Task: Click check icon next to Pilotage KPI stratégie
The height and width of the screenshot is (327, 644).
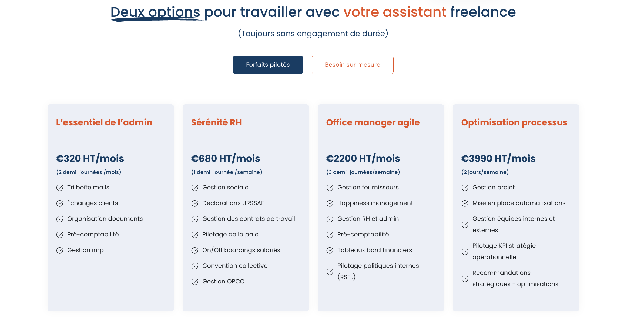Action: click(465, 252)
